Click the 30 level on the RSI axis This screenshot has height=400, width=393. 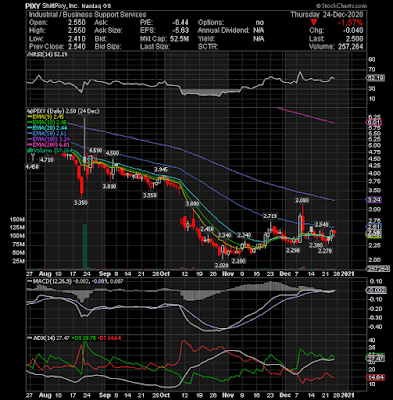point(372,89)
